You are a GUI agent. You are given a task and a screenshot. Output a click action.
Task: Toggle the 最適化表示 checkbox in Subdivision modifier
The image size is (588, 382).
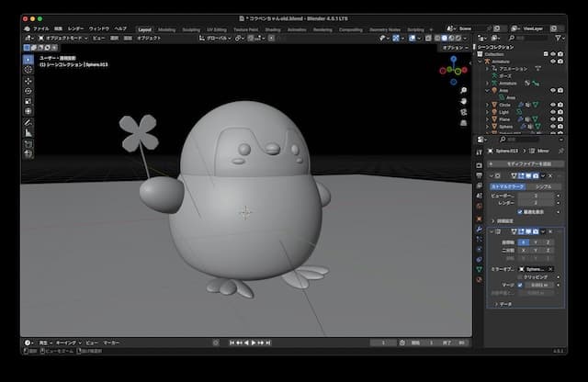(x=520, y=212)
